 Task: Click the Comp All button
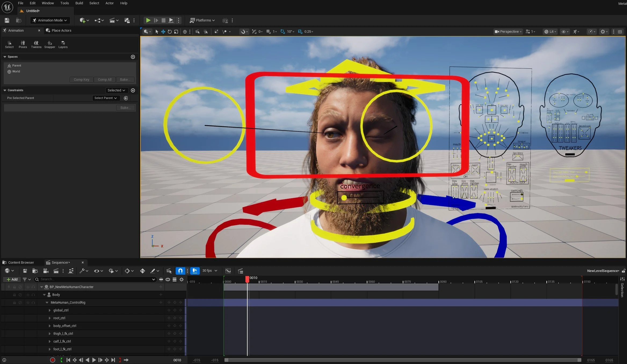(104, 80)
